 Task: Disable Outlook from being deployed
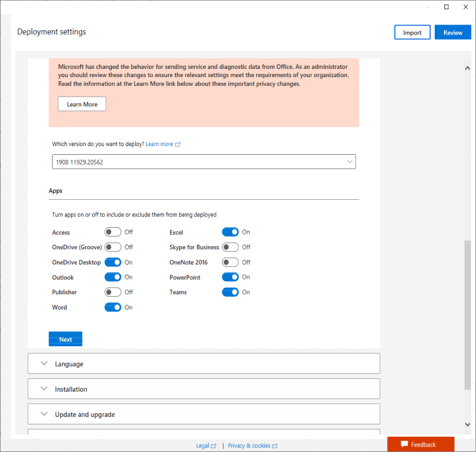click(x=113, y=277)
